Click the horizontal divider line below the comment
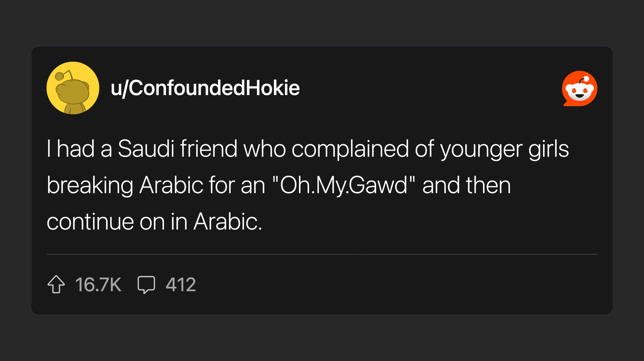 pos(322,254)
